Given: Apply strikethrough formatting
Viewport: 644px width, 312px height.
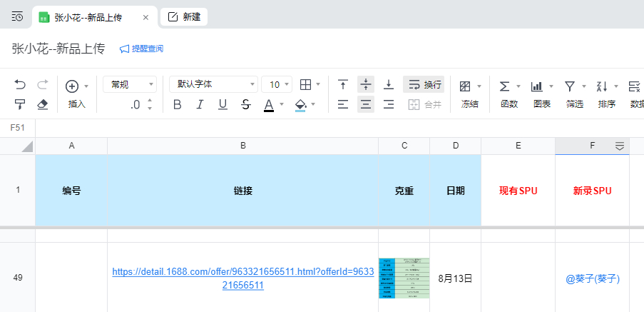Looking at the screenshot, I should click(245, 105).
